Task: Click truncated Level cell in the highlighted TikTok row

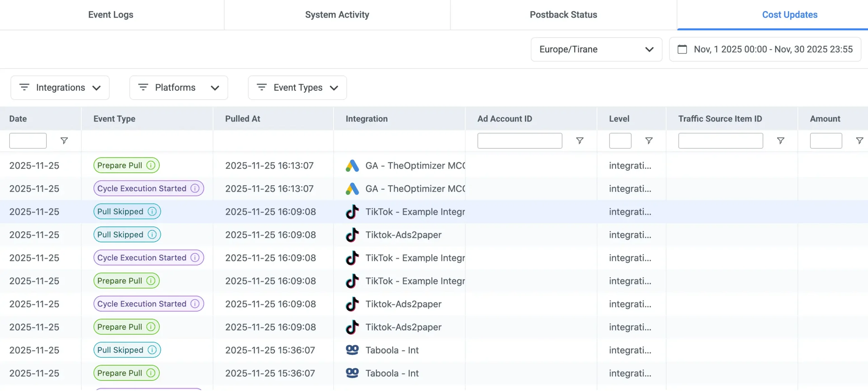Action: tap(630, 212)
